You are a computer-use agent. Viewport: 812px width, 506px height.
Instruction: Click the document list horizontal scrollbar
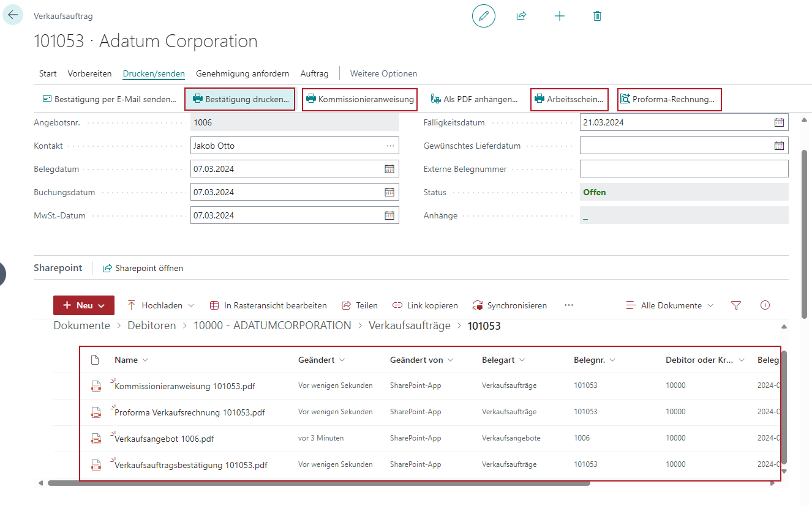point(318,483)
